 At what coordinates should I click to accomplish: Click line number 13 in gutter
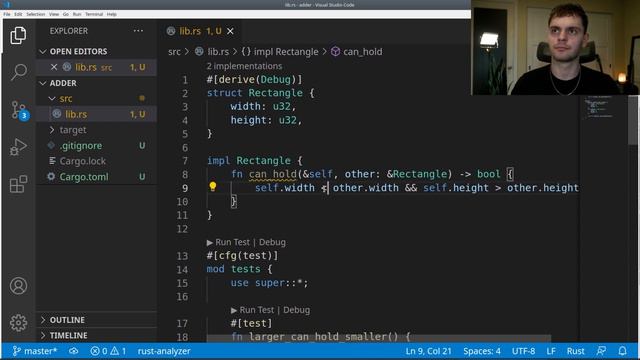point(182,256)
